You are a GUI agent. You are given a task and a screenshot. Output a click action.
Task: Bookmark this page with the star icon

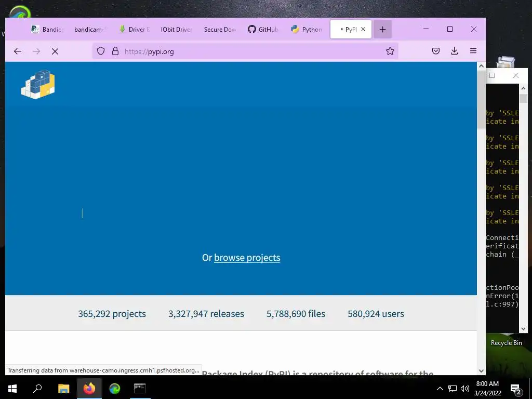pyautogui.click(x=390, y=51)
